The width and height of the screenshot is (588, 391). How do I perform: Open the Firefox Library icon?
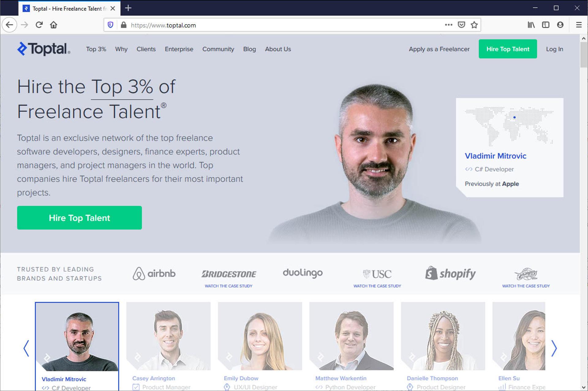coord(531,25)
